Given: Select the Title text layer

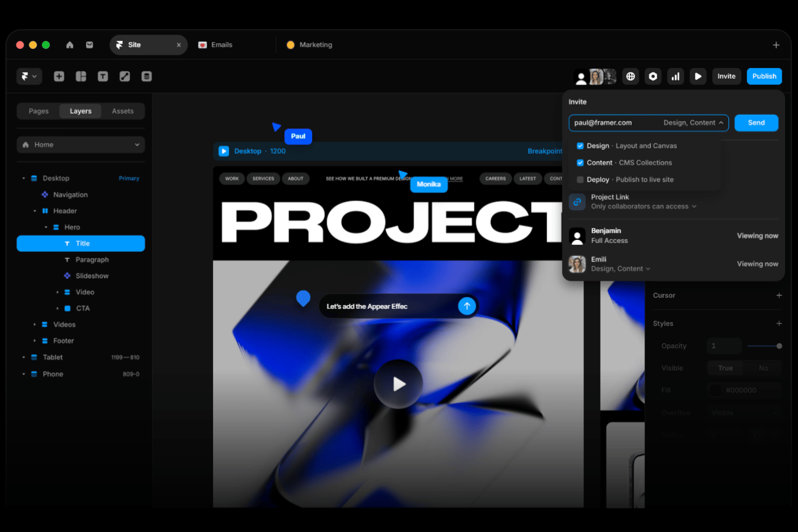Looking at the screenshot, I should [x=81, y=244].
